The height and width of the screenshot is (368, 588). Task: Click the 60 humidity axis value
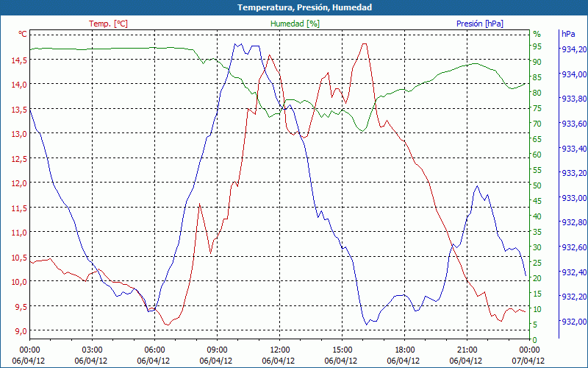pos(537,155)
